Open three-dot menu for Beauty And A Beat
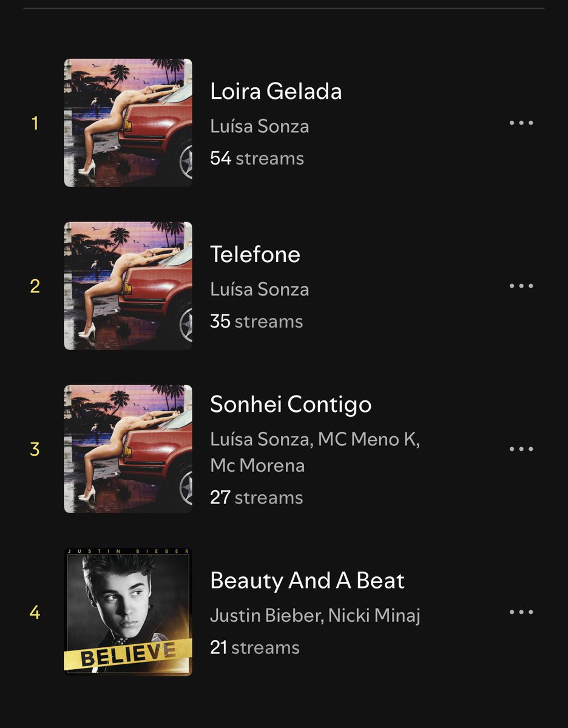Viewport: 568px width, 728px height. click(x=521, y=612)
